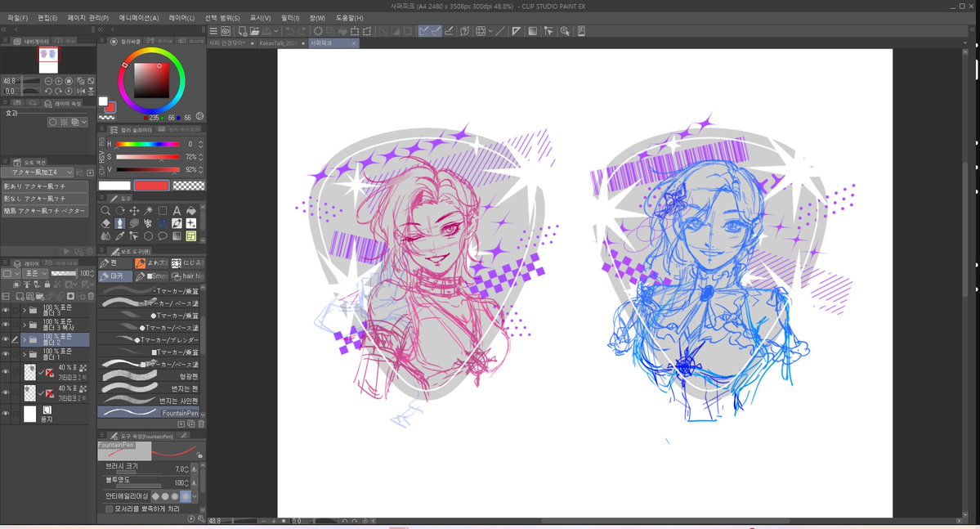Screen dimensions: 980x529
Task: Open the アクキー風加工4 auto action set dropdown
Action: [38, 173]
